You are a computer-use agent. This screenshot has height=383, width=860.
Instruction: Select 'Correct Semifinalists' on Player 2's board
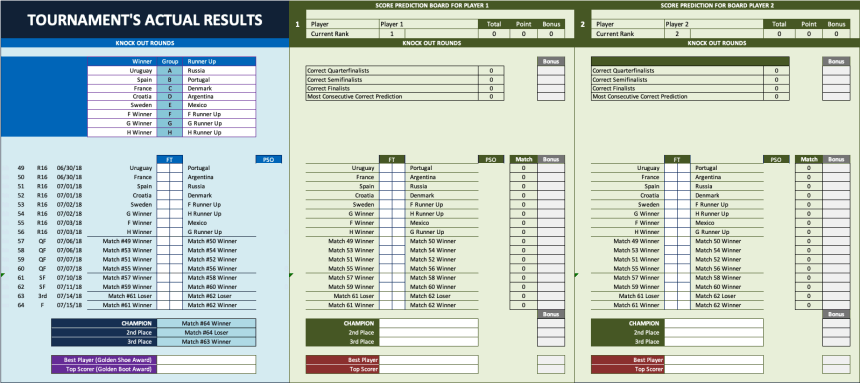click(677, 80)
